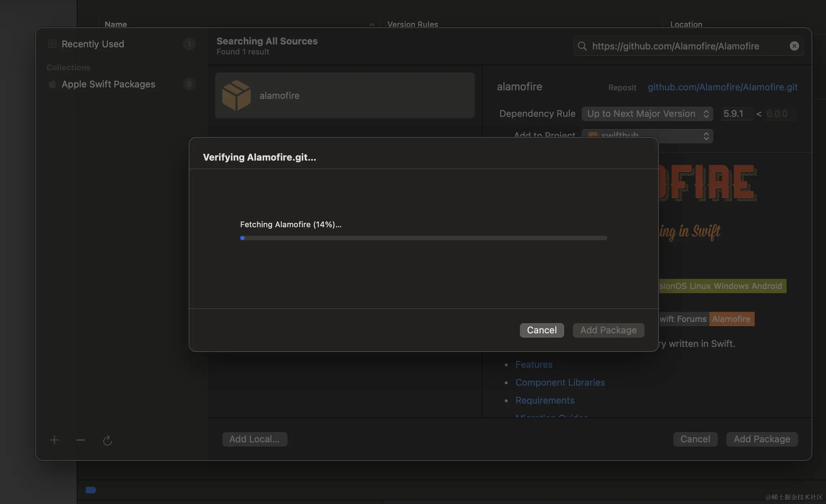The image size is (826, 504).
Task: Click the Fetching Alamofire progress bar
Action: [x=423, y=238]
